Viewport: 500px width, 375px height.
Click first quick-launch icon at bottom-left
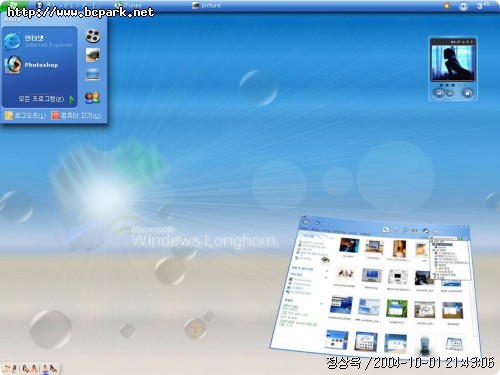pos(7,369)
